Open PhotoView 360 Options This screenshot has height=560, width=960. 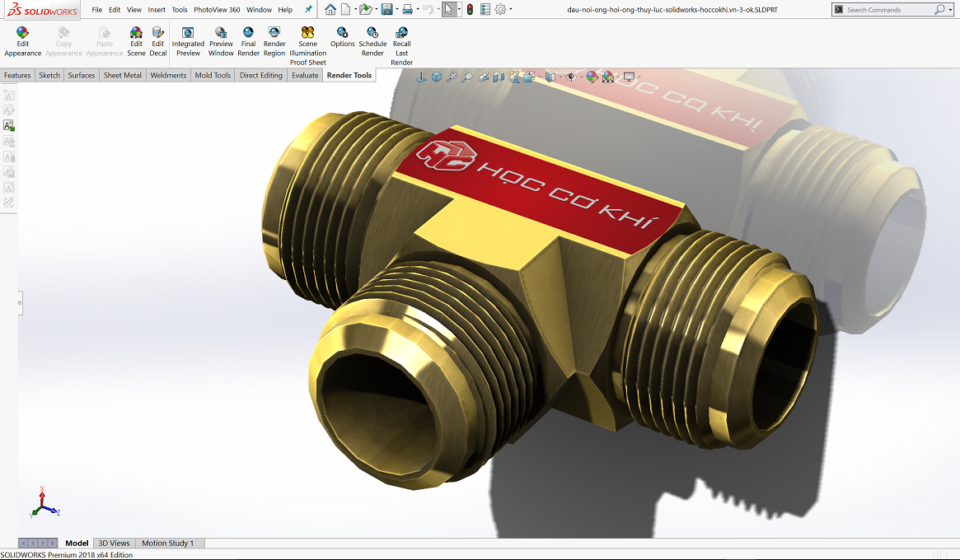click(342, 38)
